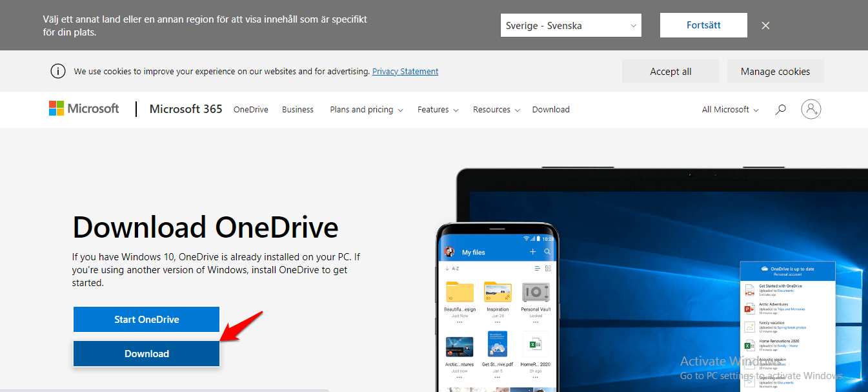Viewport: 868px width, 392px height.
Task: Open the OneDrive nav item
Action: (x=250, y=110)
